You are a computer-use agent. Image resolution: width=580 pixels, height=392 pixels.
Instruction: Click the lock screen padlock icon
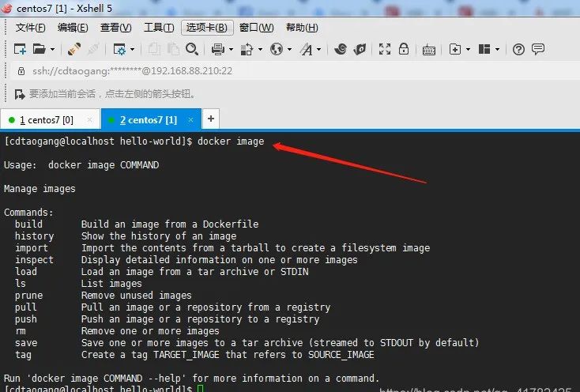click(x=404, y=48)
